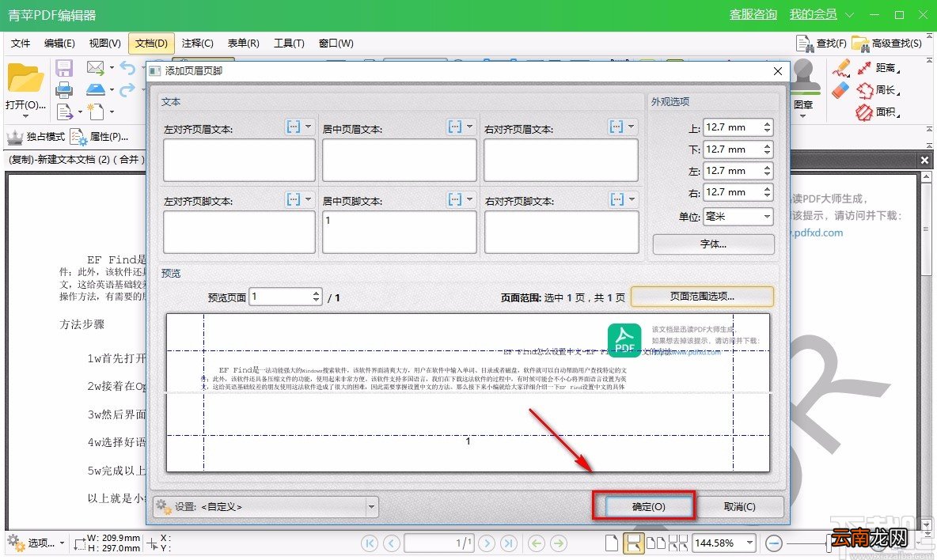Viewport: 937px width, 560px height.
Task: Go to previous page icon
Action: click(x=392, y=543)
